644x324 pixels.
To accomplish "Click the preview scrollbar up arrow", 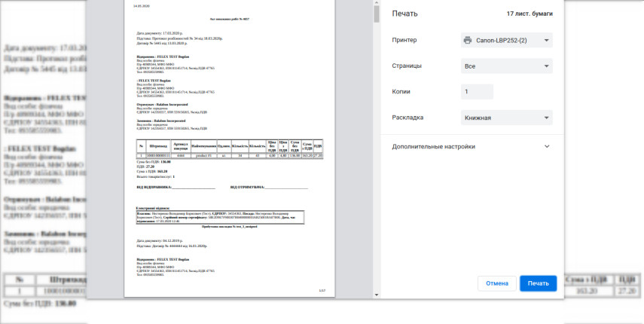I will pyautogui.click(x=377, y=2).
